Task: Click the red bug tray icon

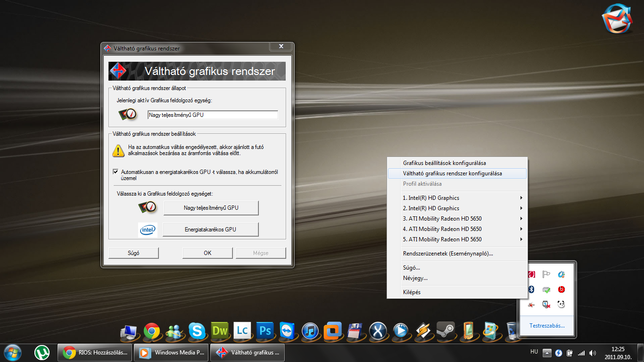Action: (531, 304)
